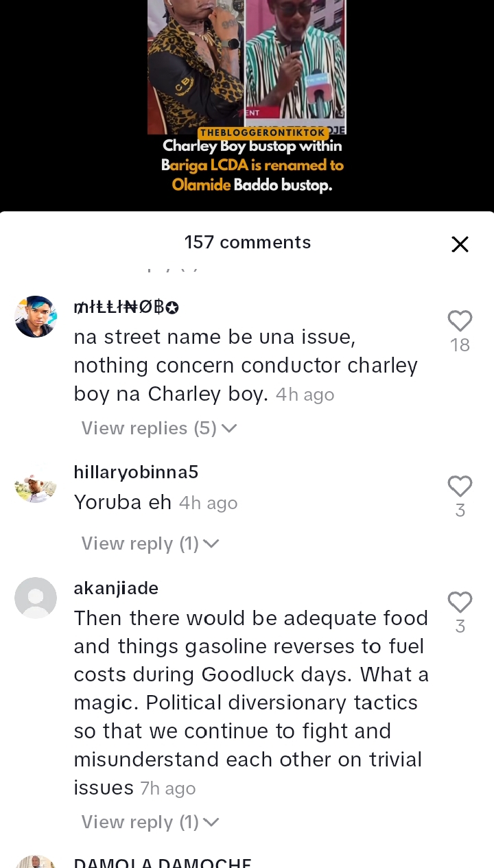
Task: Open hillaryobinna5 username link
Action: 136,472
